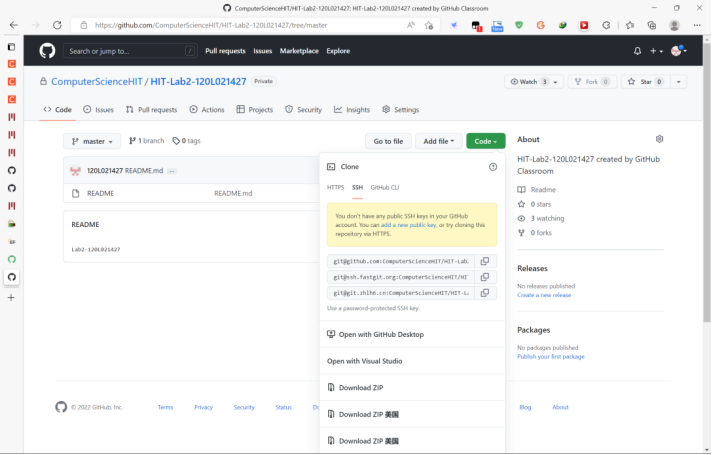The width and height of the screenshot is (712, 455).
Task: Select the SSH clone tab
Action: pos(357,188)
